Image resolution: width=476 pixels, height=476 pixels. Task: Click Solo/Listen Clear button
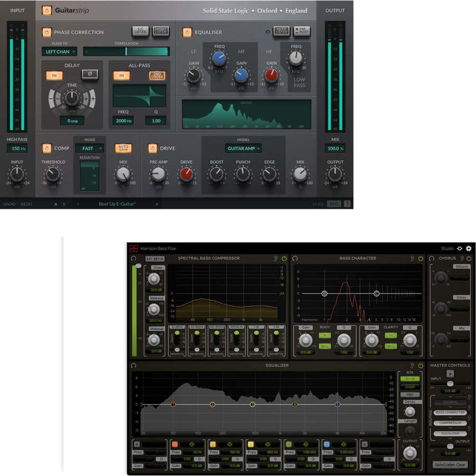[450, 465]
